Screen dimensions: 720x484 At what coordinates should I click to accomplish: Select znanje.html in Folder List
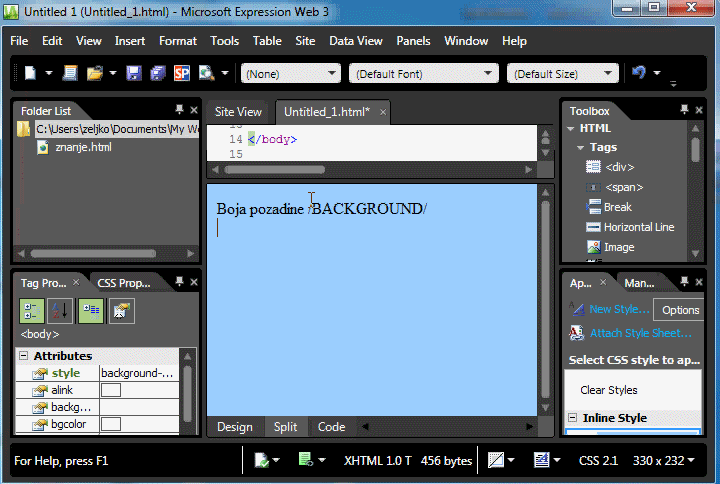coord(83,147)
